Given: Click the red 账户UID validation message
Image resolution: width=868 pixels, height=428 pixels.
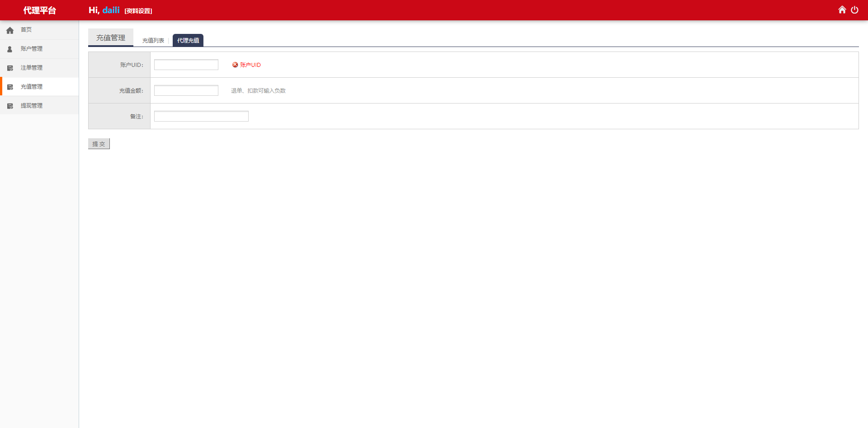Looking at the screenshot, I should pos(250,65).
